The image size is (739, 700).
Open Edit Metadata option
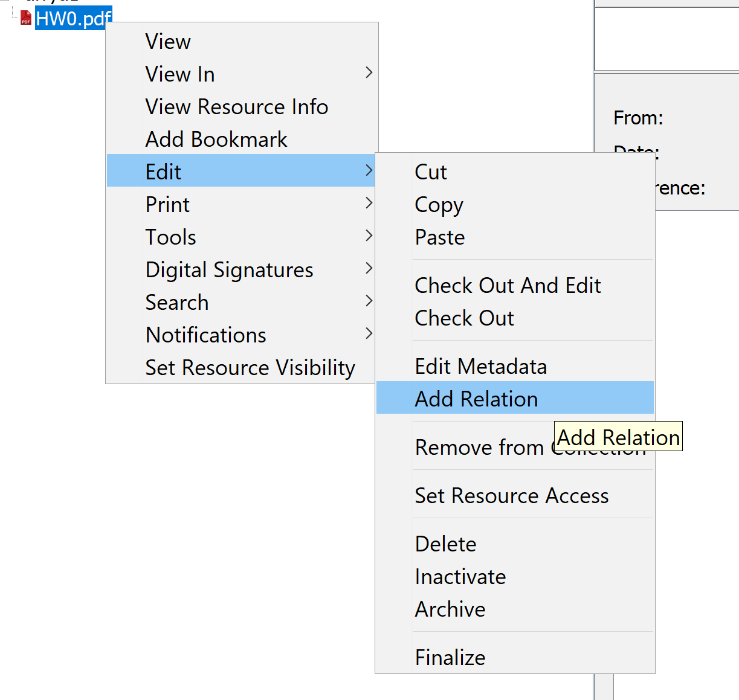(480, 367)
